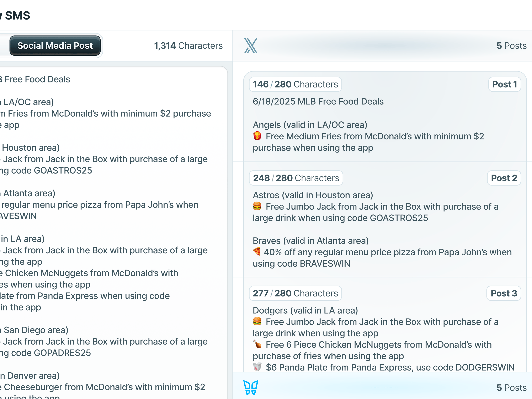532x399 pixels.
Task: Click the 'San Diego area)' line in editor
Action: (34, 330)
